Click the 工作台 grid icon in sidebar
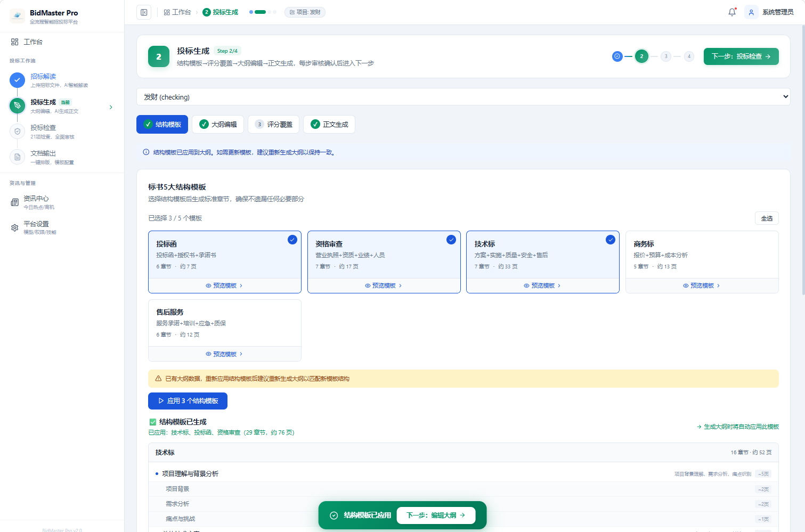The height and width of the screenshot is (532, 805). 14,42
